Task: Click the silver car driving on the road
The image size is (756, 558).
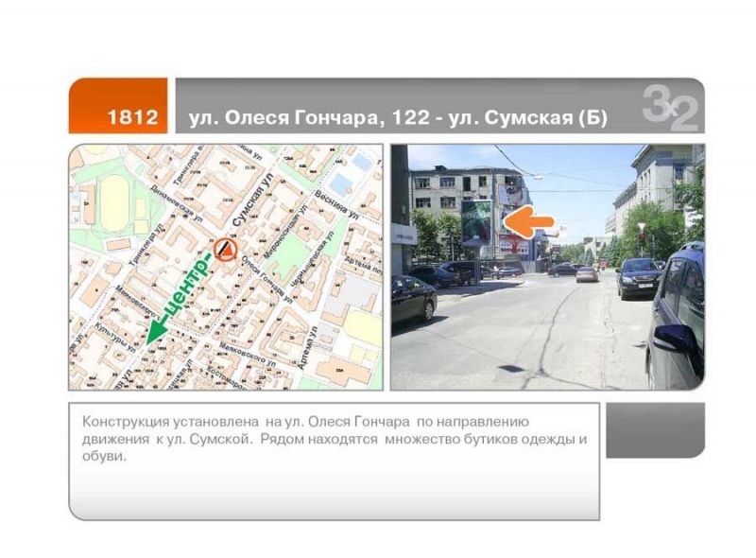Action: tap(587, 274)
